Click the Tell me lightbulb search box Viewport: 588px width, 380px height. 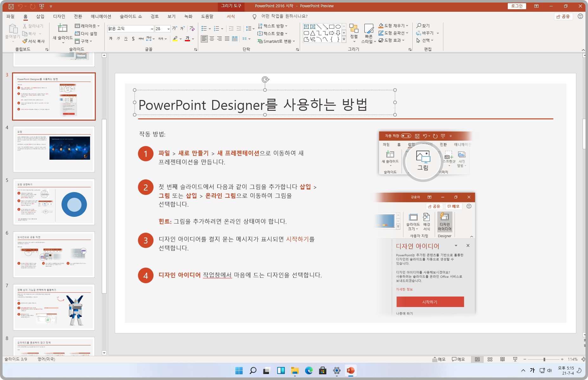pyautogui.click(x=280, y=16)
